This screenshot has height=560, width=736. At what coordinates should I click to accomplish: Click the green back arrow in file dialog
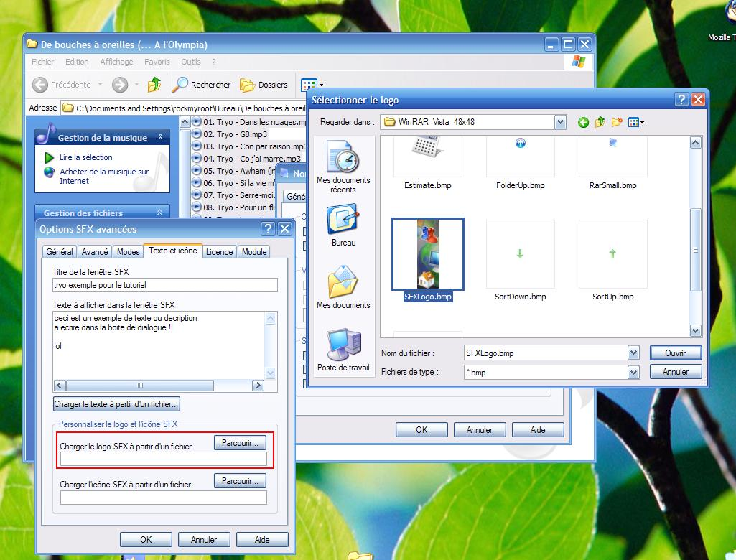coord(583,123)
